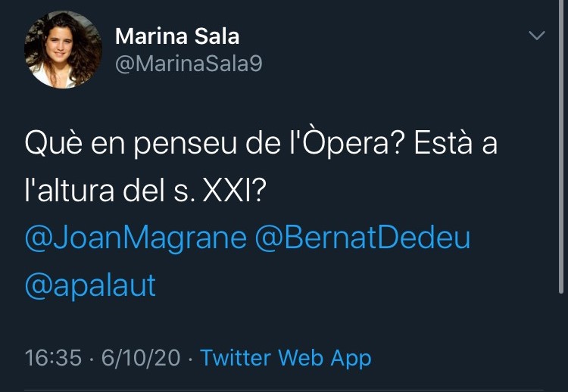This screenshot has height=392, width=568.
Task: Click the 16:35 tweet time
Action: [53, 357]
